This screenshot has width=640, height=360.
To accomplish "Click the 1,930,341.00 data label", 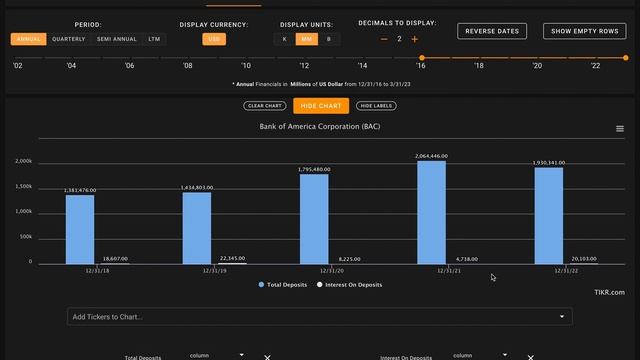I will click(x=549, y=163).
